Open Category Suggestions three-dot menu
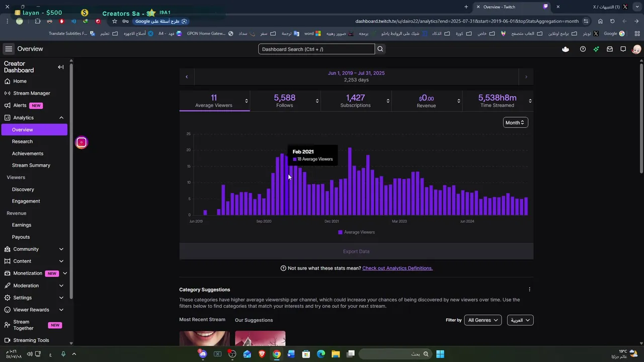 (x=529, y=290)
